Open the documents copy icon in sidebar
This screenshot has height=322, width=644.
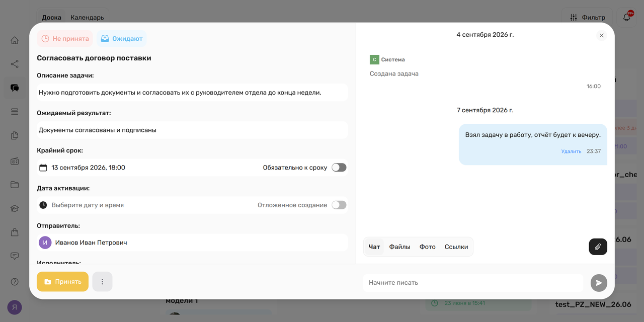click(x=15, y=135)
